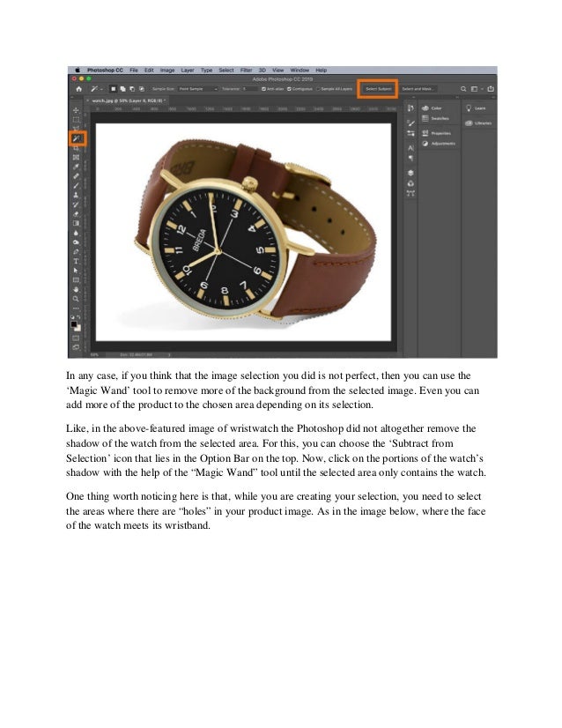Select the Clone Stamp tool
Image resolution: width=562 pixels, height=728 pixels.
click(x=76, y=195)
